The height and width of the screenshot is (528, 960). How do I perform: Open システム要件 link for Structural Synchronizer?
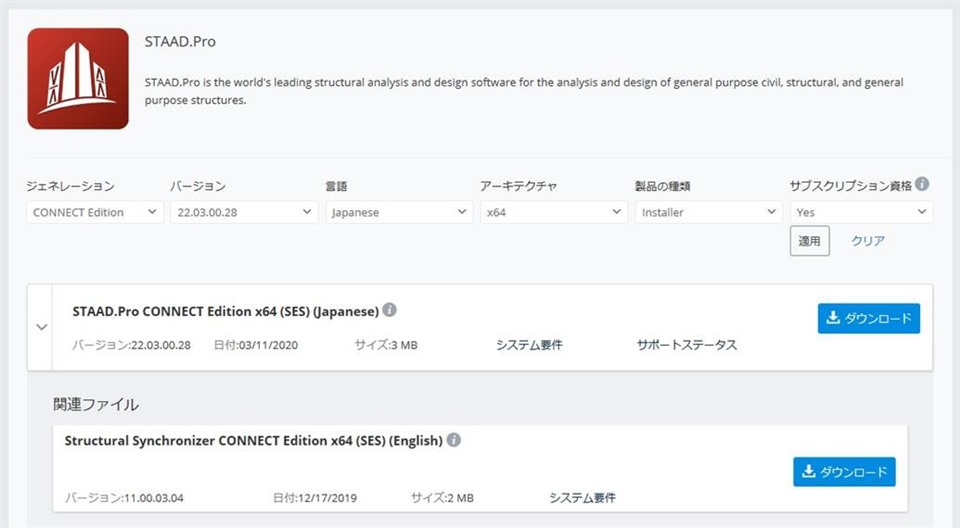tap(582, 498)
